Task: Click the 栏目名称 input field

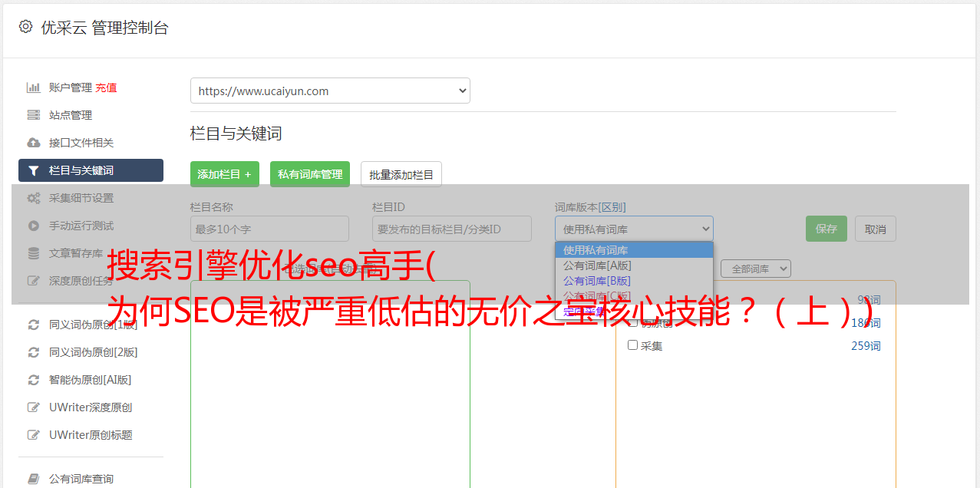Action: (x=269, y=229)
